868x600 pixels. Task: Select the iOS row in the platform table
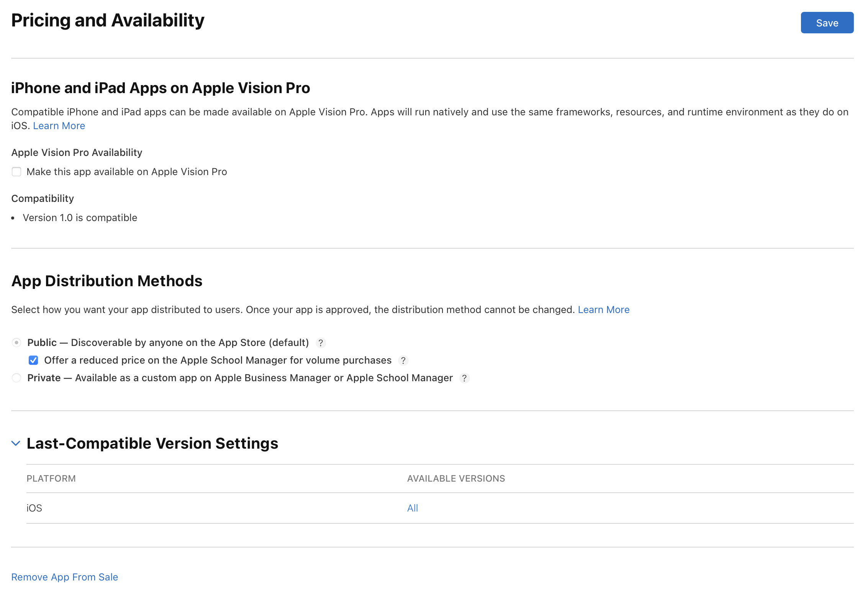pos(34,508)
